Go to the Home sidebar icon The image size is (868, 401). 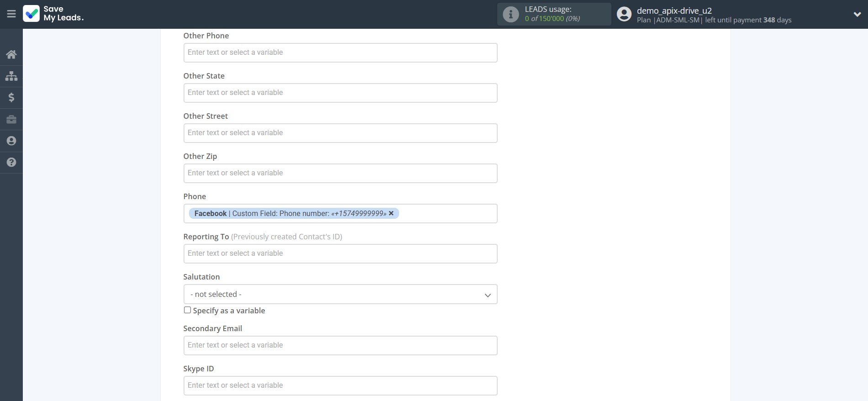(x=11, y=55)
